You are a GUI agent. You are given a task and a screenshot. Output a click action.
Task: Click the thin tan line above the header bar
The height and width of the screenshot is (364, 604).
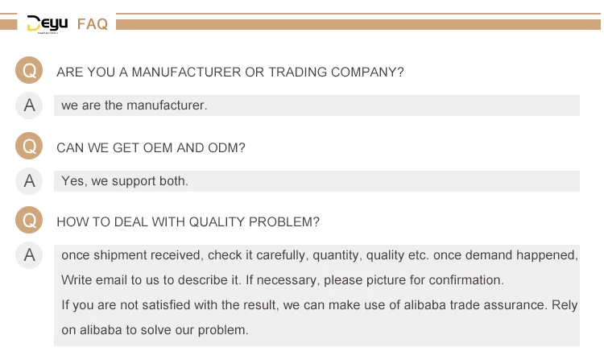(x=358, y=14)
